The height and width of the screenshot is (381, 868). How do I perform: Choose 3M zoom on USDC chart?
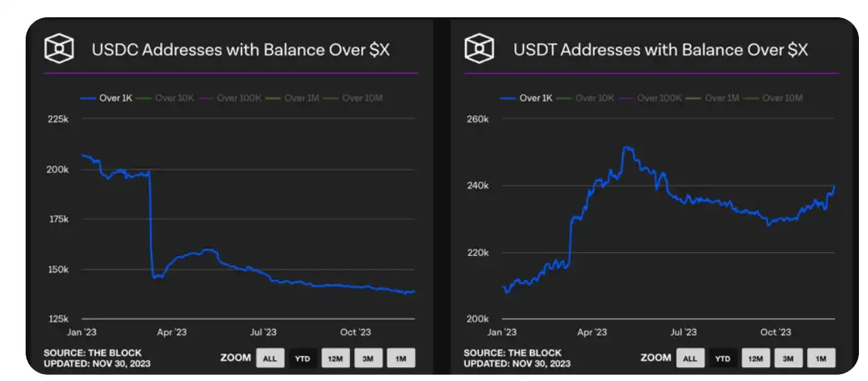[x=368, y=358]
